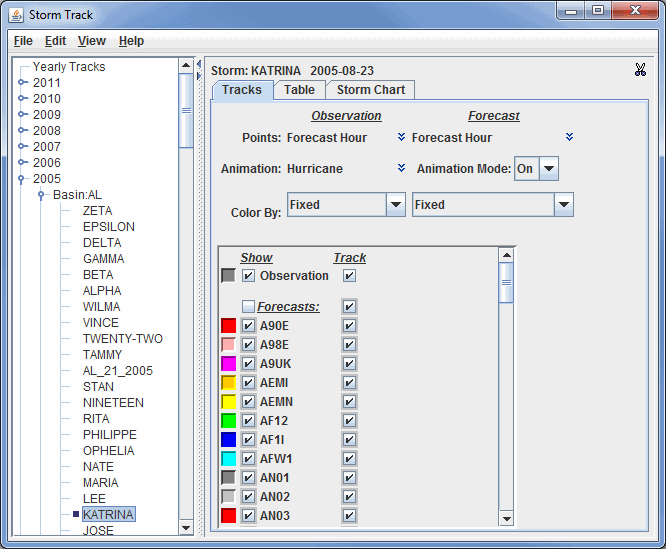Image resolution: width=666 pixels, height=549 pixels.
Task: Uncheck Track for A98E forecast
Action: pos(349,344)
